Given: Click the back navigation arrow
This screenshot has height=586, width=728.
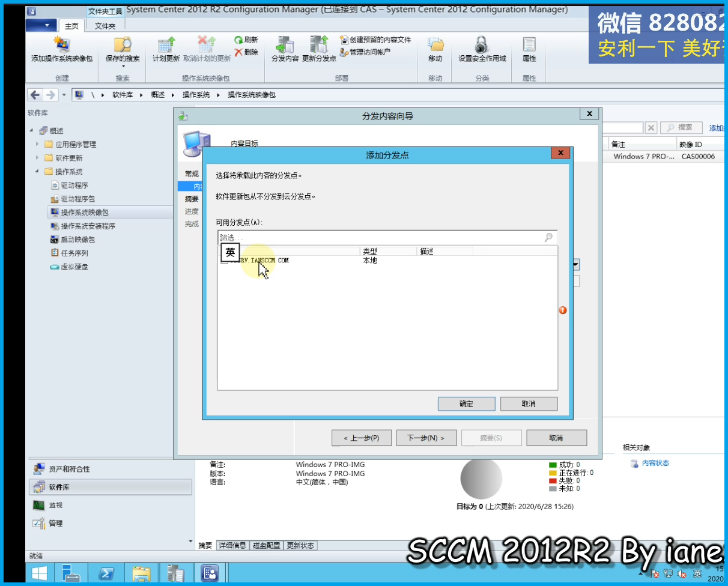Looking at the screenshot, I should tap(35, 95).
